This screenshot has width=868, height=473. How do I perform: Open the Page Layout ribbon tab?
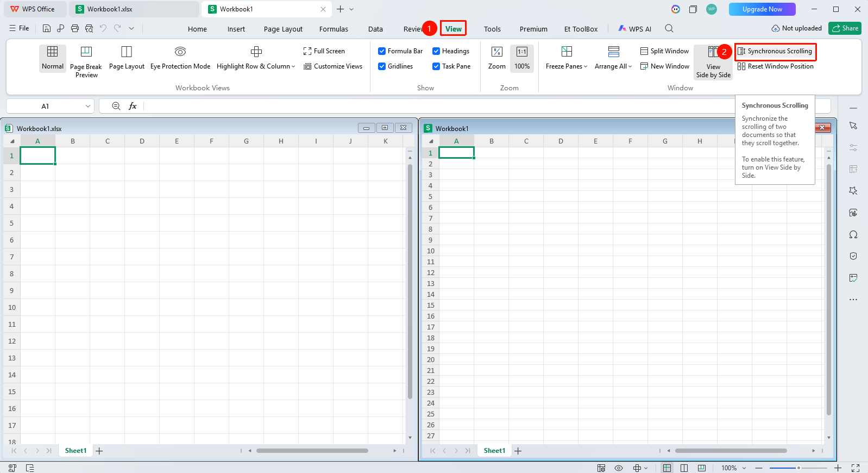283,29
